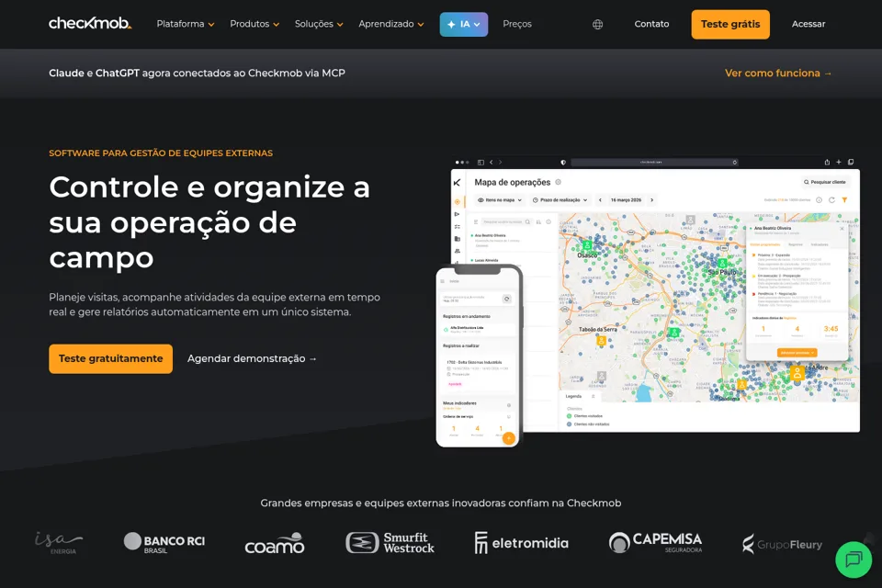Click the mockup browser address bar
Screen dimensions: 882x588
[654, 162]
